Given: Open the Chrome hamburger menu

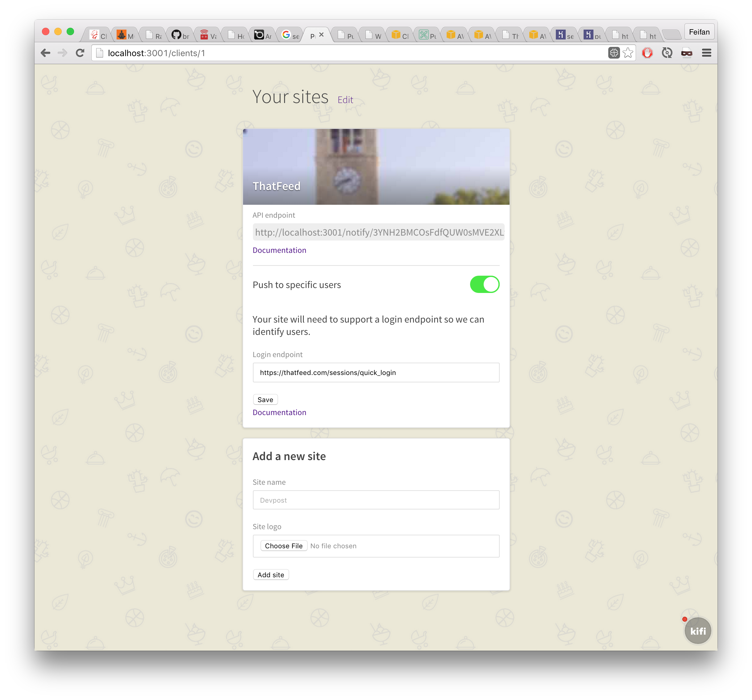Looking at the screenshot, I should (x=706, y=53).
